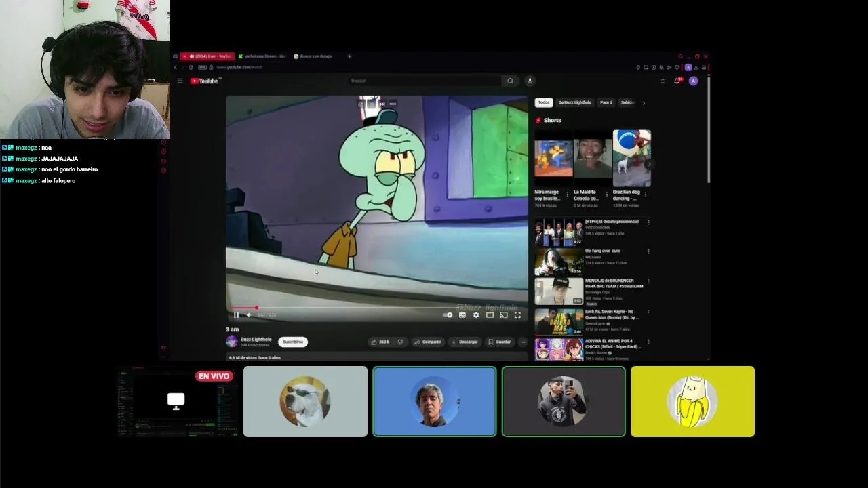Open options for No Quiero Mas video

[648, 312]
